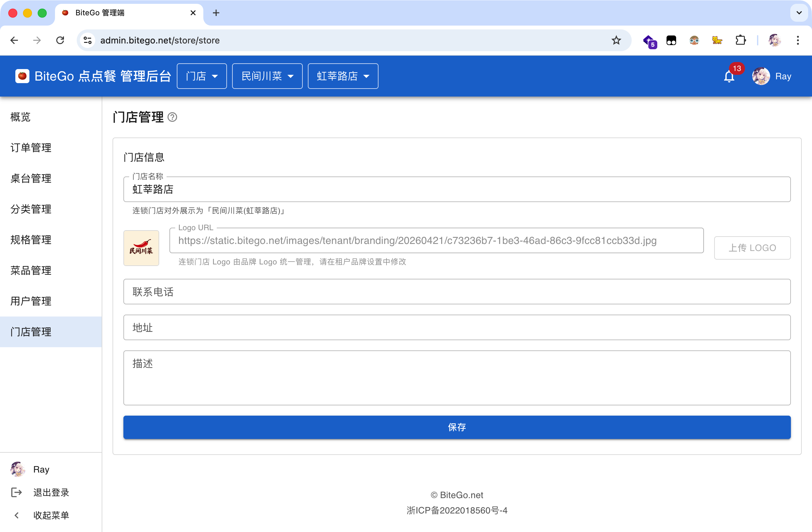The width and height of the screenshot is (812, 532).
Task: Click the browser forward arrow
Action: (x=37, y=40)
